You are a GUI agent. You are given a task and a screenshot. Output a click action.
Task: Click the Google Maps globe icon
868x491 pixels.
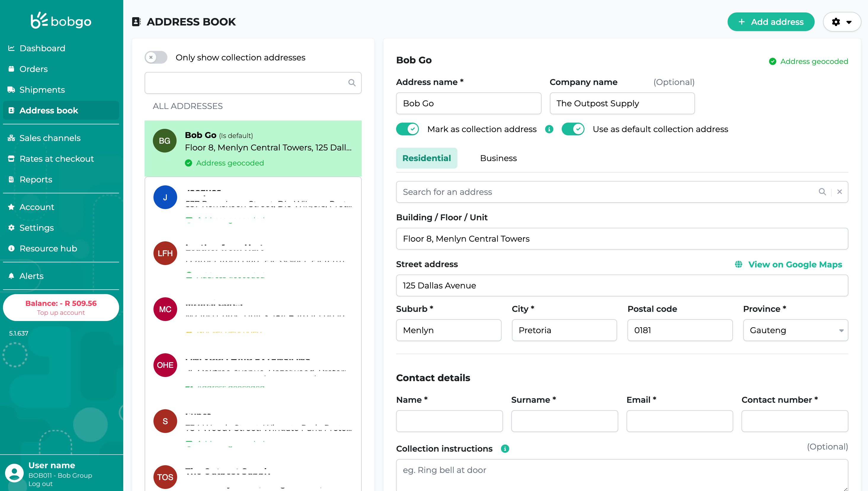point(739,264)
